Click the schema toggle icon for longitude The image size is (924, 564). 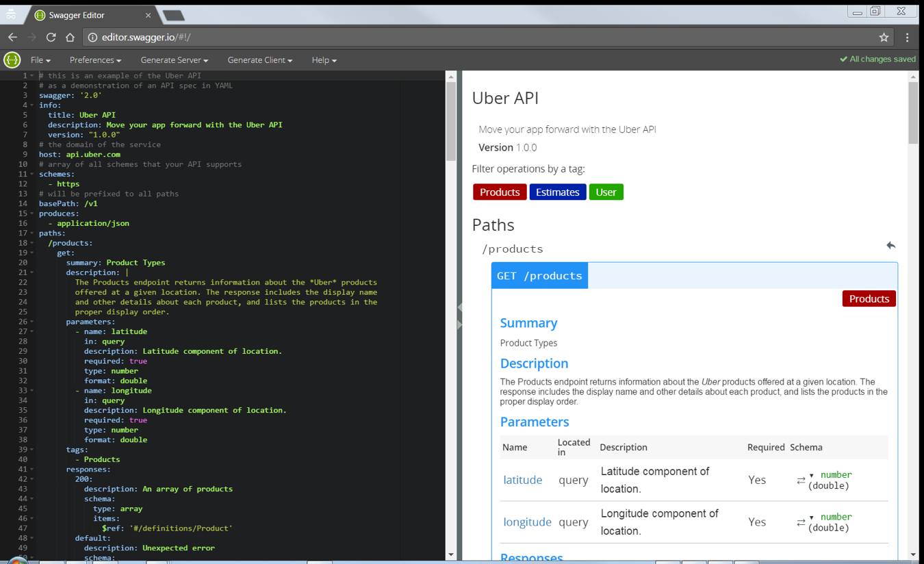coord(801,522)
